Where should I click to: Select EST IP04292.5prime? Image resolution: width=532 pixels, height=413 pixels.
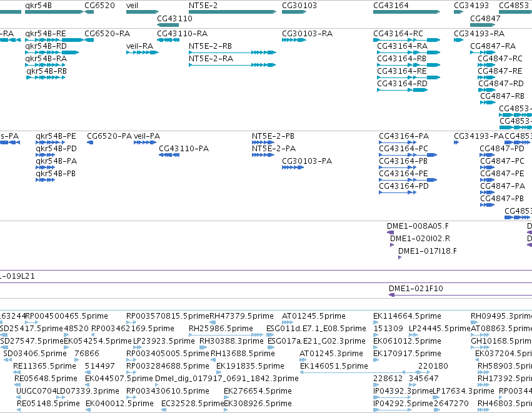(x=403, y=404)
